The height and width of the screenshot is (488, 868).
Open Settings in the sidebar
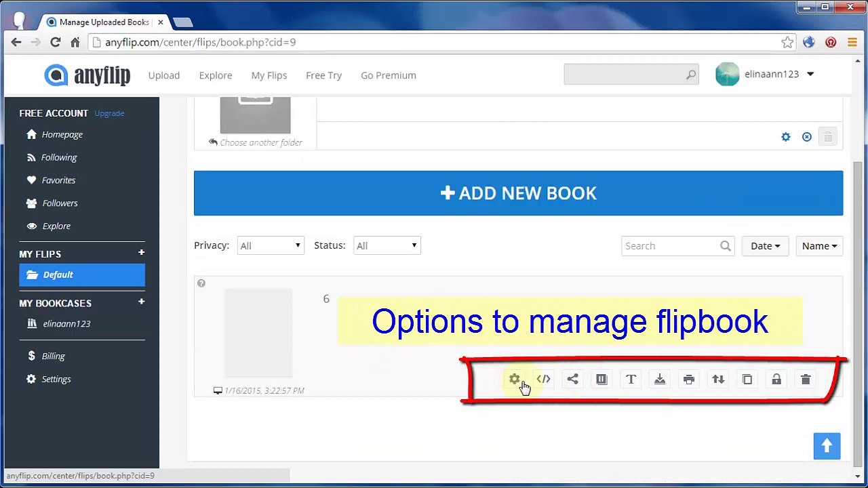point(56,380)
